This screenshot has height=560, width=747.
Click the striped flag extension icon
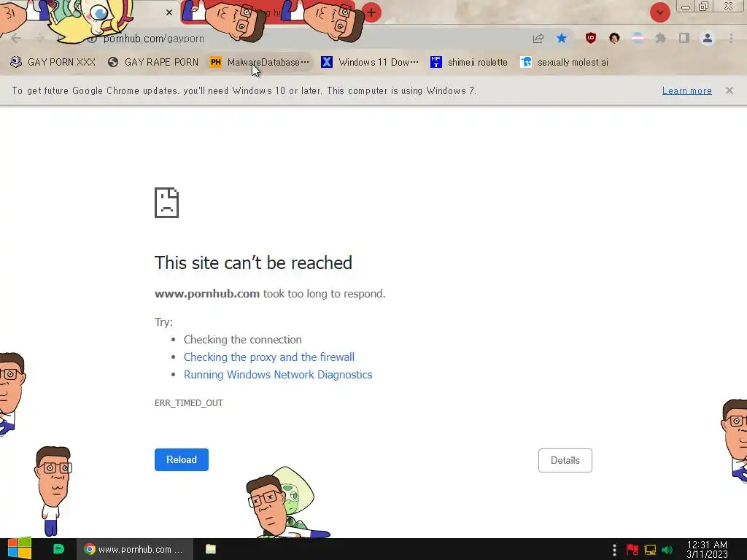(638, 38)
